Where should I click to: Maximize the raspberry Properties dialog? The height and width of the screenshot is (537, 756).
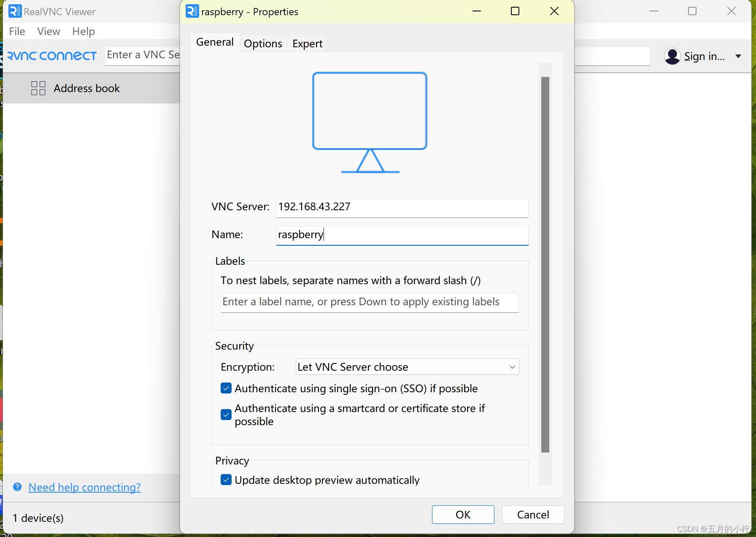click(x=515, y=11)
